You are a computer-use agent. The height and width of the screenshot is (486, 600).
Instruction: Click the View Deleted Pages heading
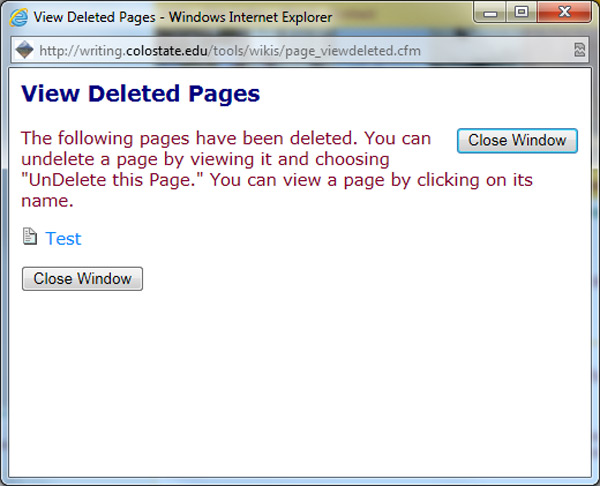[140, 94]
